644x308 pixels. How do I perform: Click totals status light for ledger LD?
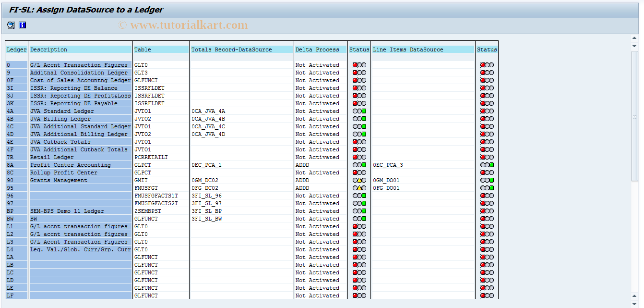click(x=359, y=280)
